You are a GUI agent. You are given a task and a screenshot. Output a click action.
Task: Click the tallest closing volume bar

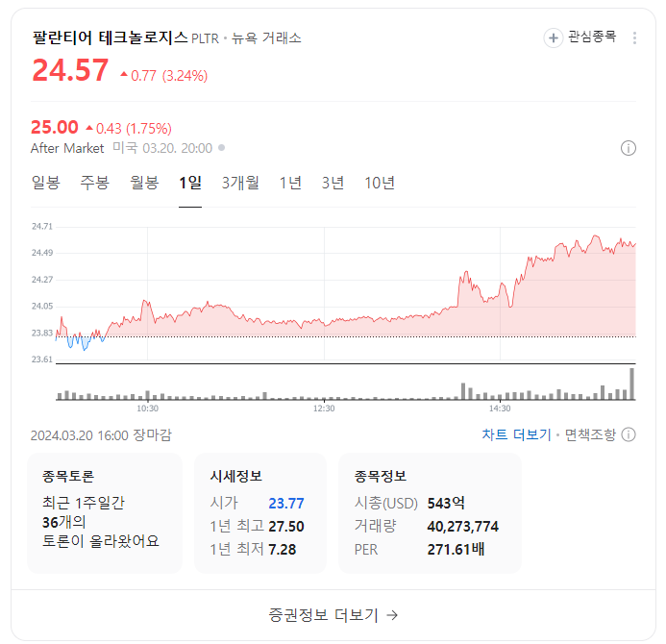632,384
